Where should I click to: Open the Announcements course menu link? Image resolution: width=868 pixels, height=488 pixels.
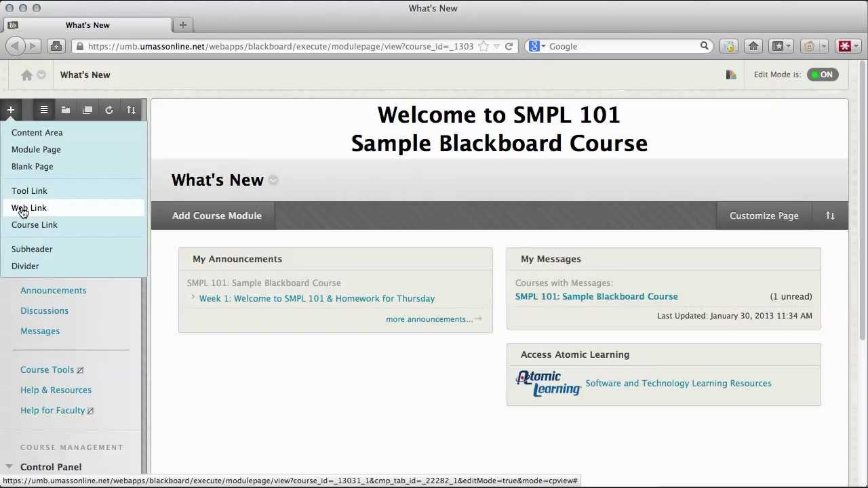54,291
